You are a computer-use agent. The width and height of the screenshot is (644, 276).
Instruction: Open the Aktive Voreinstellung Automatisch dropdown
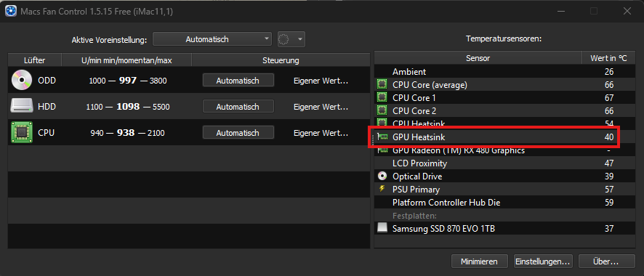coord(212,39)
